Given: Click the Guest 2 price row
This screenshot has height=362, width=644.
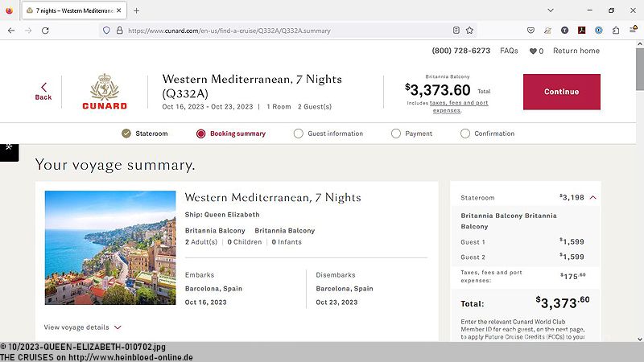Looking at the screenshot, I should tap(522, 257).
